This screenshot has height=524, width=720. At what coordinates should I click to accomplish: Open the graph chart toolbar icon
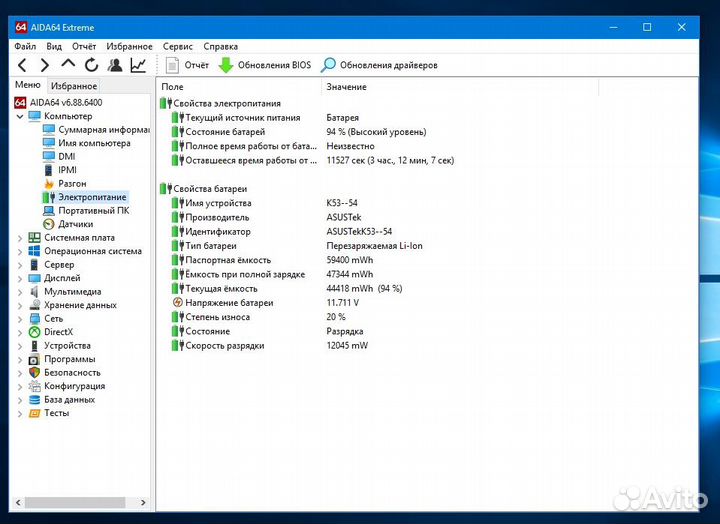pos(138,65)
